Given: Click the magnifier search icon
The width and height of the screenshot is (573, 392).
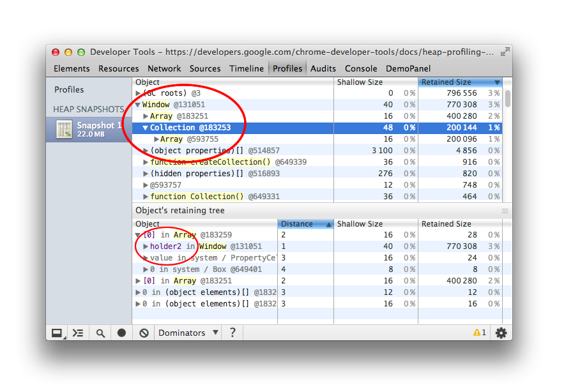Looking at the screenshot, I should (x=100, y=333).
